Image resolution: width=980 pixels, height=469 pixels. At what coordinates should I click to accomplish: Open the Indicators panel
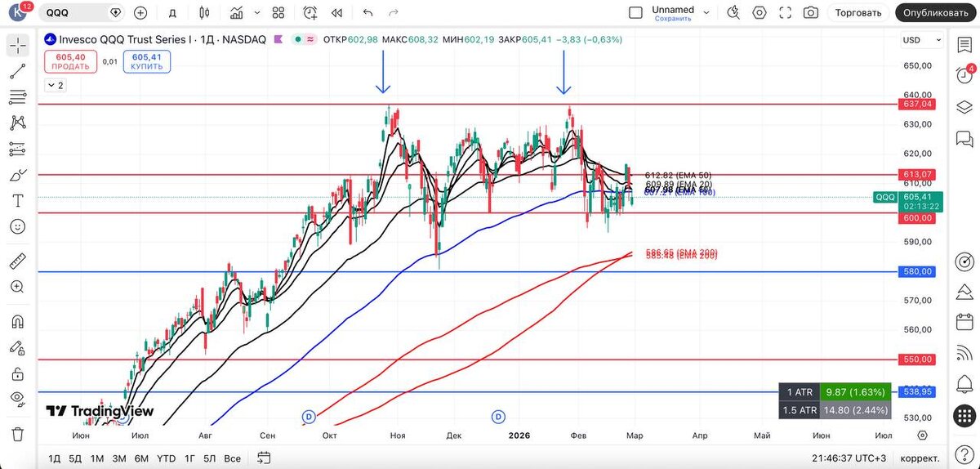click(236, 13)
